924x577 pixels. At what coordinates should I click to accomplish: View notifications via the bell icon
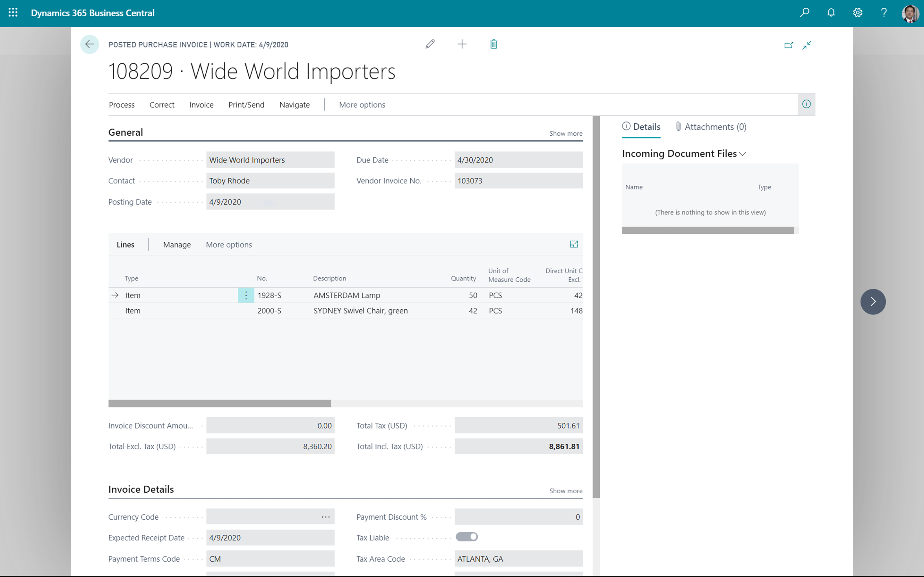pyautogui.click(x=831, y=13)
